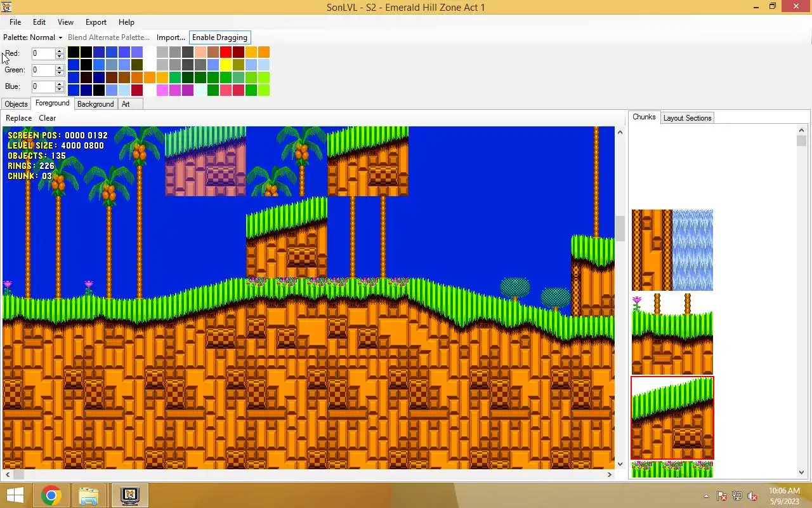Select the Chunks tab
Viewport: 812px width, 508px height.
point(644,117)
